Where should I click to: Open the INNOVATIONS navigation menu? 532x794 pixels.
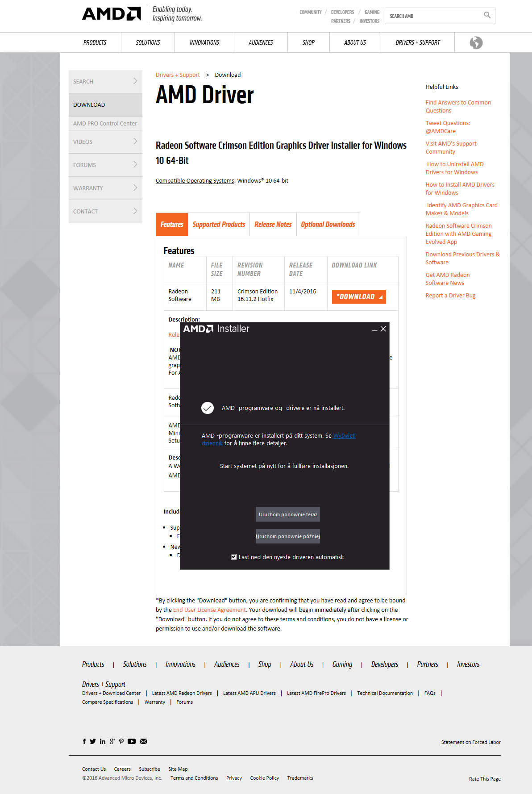coord(204,42)
